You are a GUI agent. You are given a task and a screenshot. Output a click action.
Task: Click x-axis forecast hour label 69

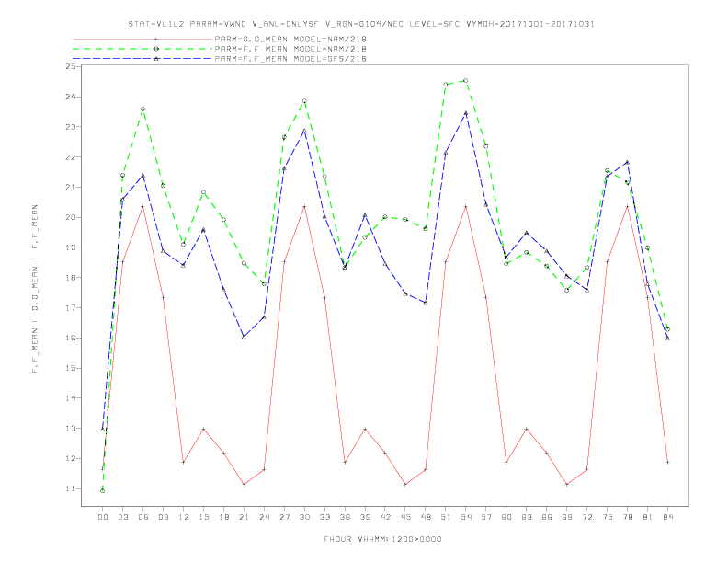pos(567,517)
